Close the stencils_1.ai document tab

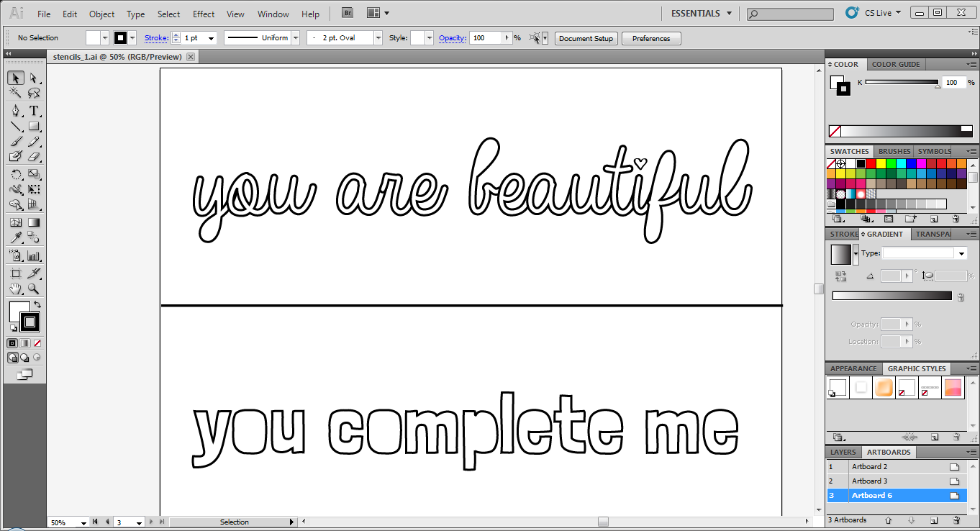point(191,56)
